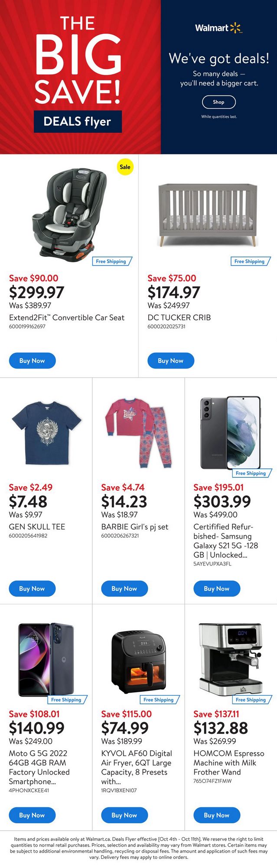Open the Moto G 5G 2022 title

(x=39, y=767)
